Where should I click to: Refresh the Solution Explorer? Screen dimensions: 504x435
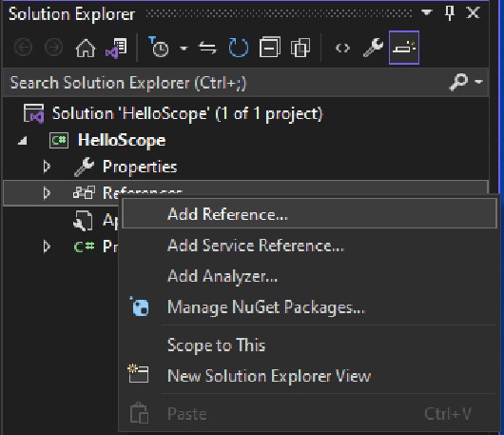click(238, 48)
